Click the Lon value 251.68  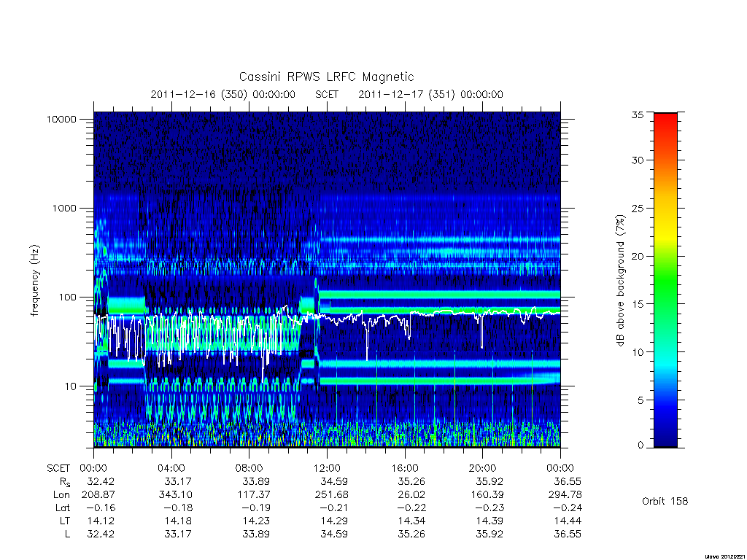(332, 495)
